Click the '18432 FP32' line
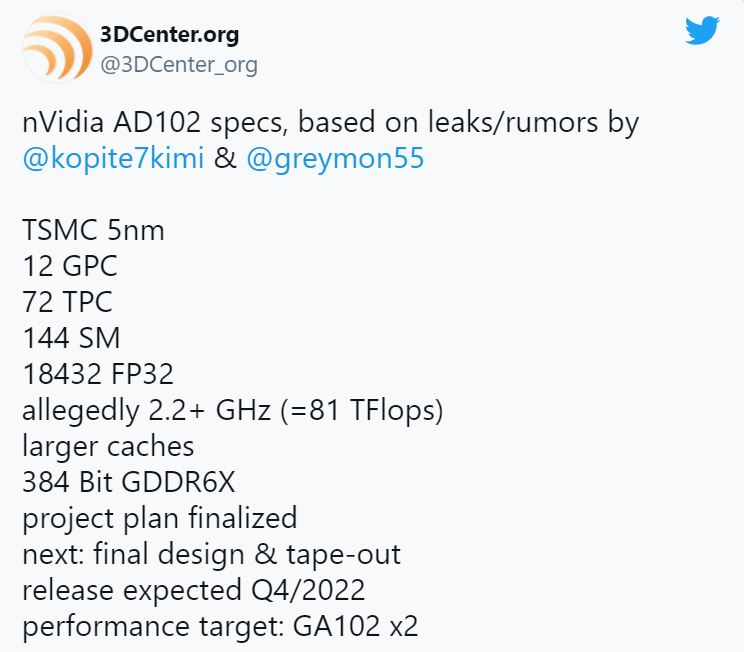This screenshot has height=652, width=744. [98, 374]
